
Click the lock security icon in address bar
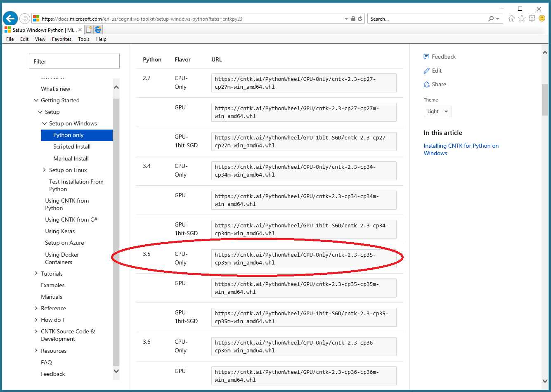click(353, 19)
